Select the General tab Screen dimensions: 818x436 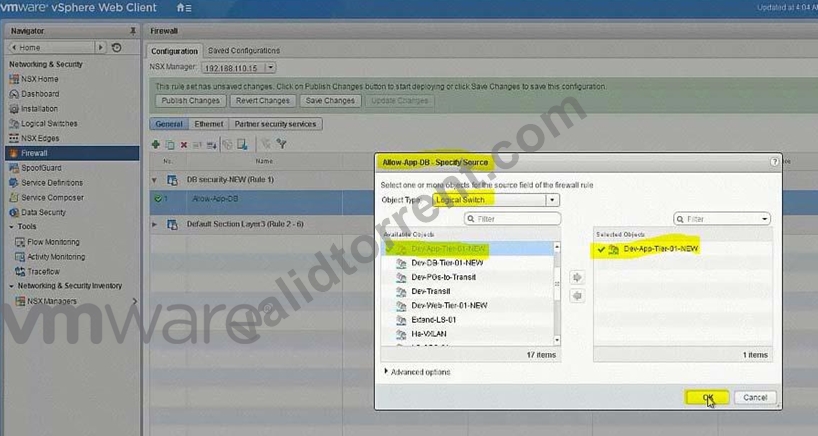(169, 124)
